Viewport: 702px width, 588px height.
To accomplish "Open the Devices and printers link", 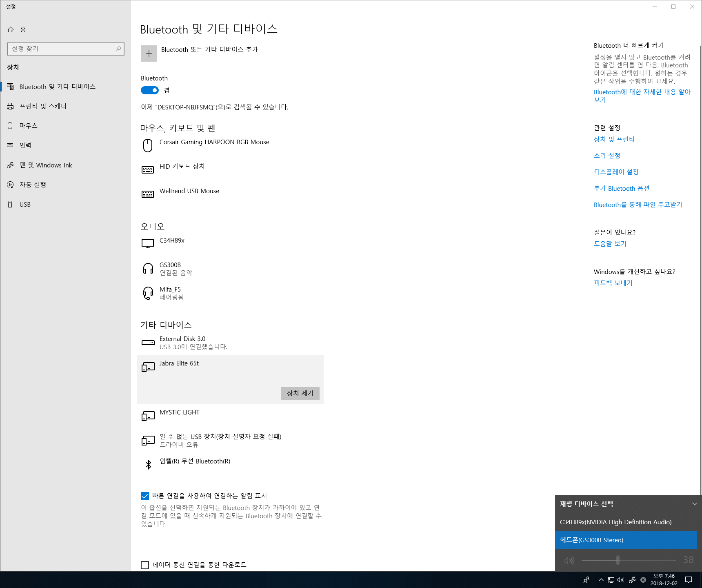I will click(x=614, y=139).
